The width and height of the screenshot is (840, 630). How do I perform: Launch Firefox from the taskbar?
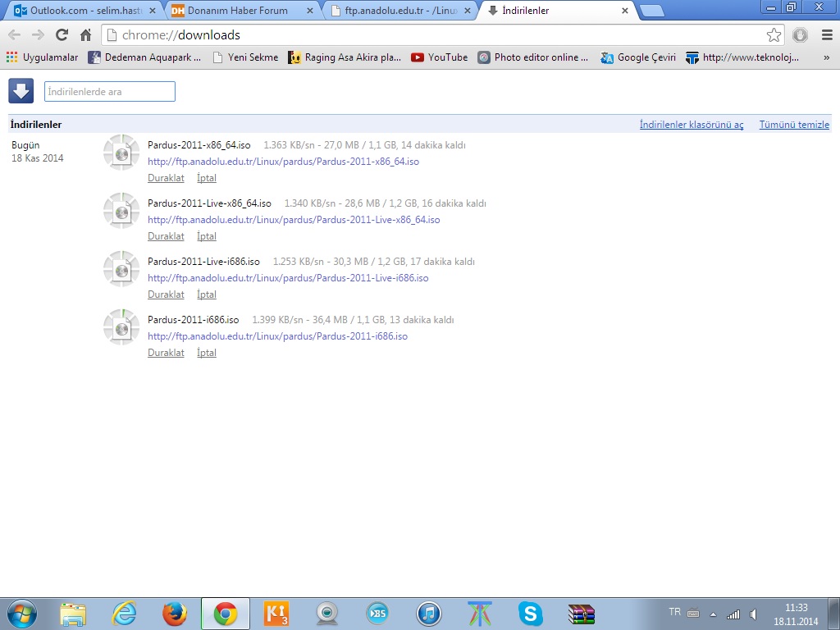point(174,613)
